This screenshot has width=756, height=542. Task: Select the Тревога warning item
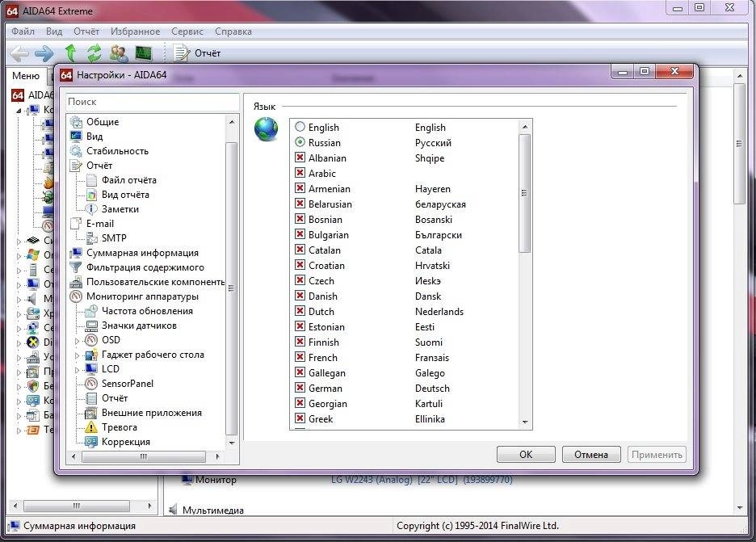119,427
